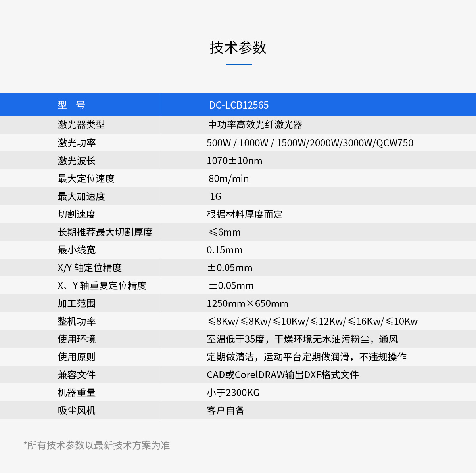Select the 1070±10nm wavelength value

(x=234, y=161)
